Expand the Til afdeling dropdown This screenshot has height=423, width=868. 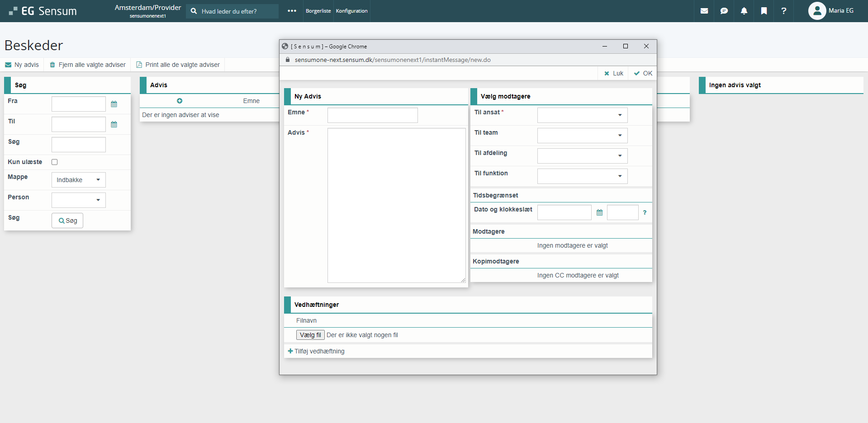pyautogui.click(x=582, y=156)
